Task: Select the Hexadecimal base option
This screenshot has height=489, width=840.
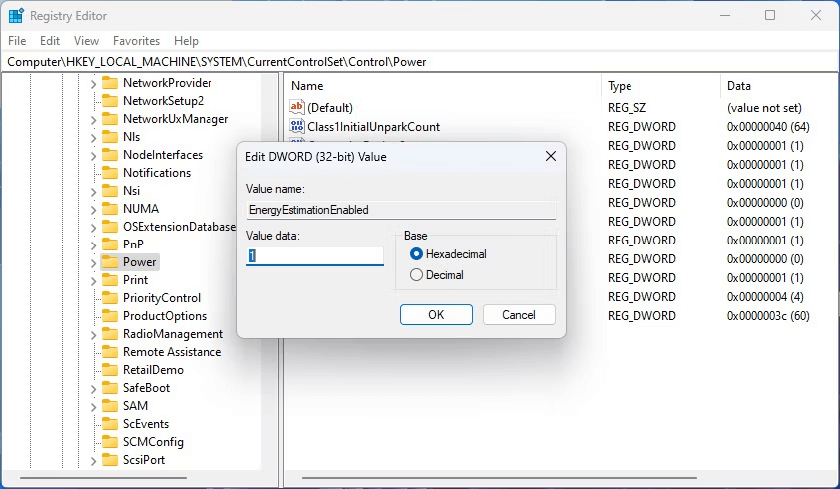Action: [416, 254]
